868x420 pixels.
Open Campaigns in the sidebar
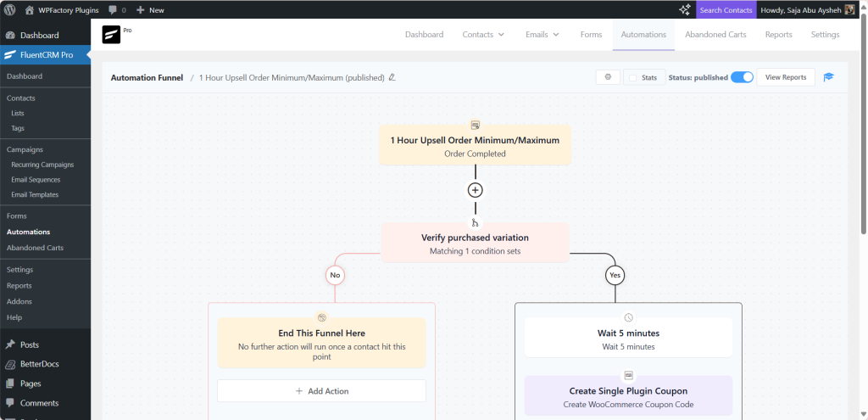click(25, 149)
